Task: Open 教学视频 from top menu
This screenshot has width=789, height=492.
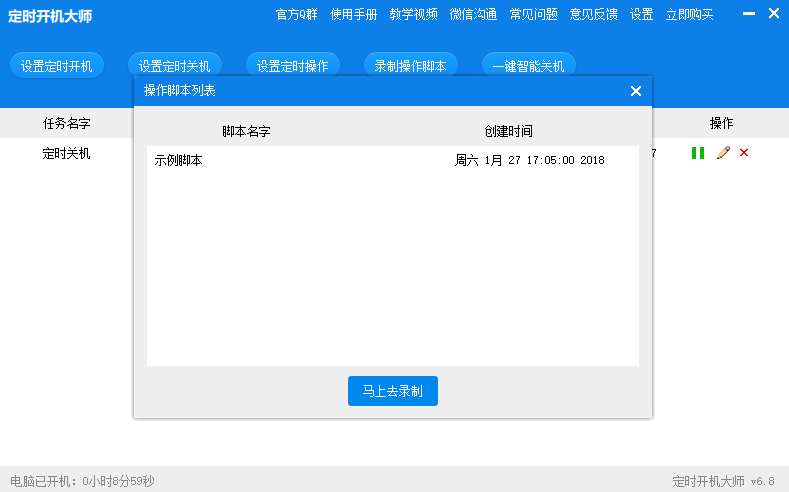Action: 414,14
